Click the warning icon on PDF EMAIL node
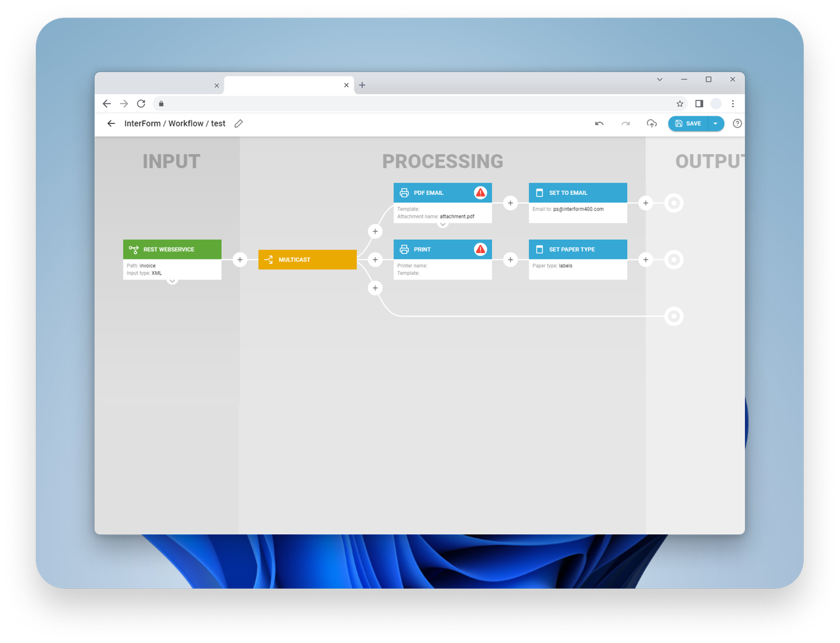The width and height of the screenshot is (840, 643). (x=480, y=192)
